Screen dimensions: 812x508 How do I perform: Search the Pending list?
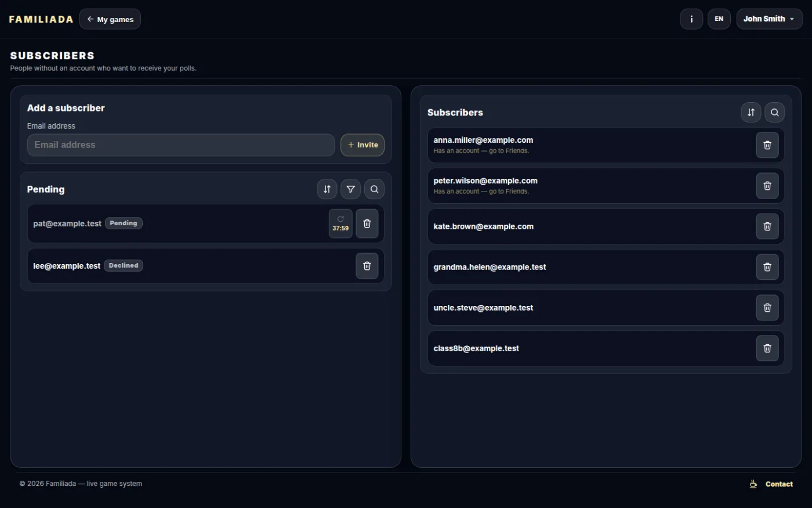click(375, 189)
